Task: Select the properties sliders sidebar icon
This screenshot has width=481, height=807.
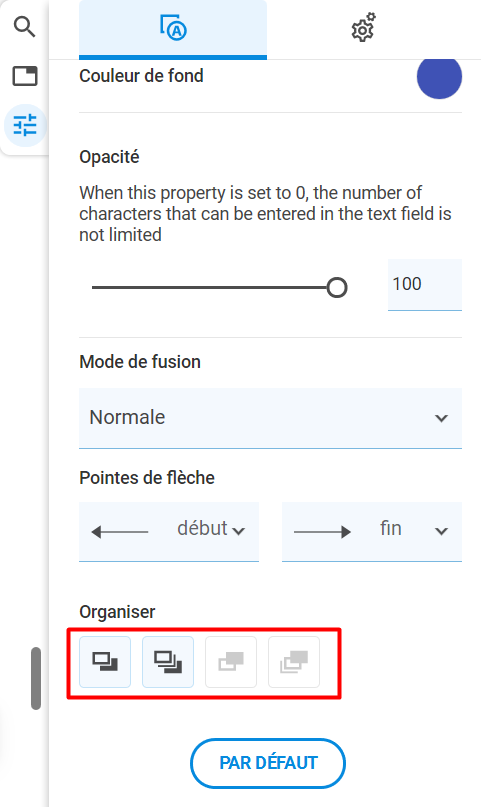Action: pyautogui.click(x=25, y=125)
